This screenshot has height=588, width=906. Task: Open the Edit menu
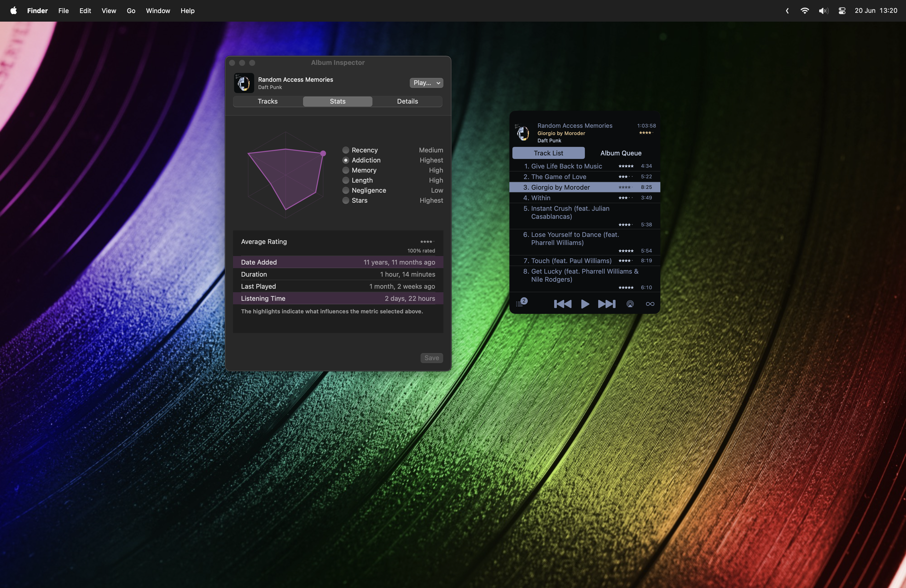pos(85,11)
